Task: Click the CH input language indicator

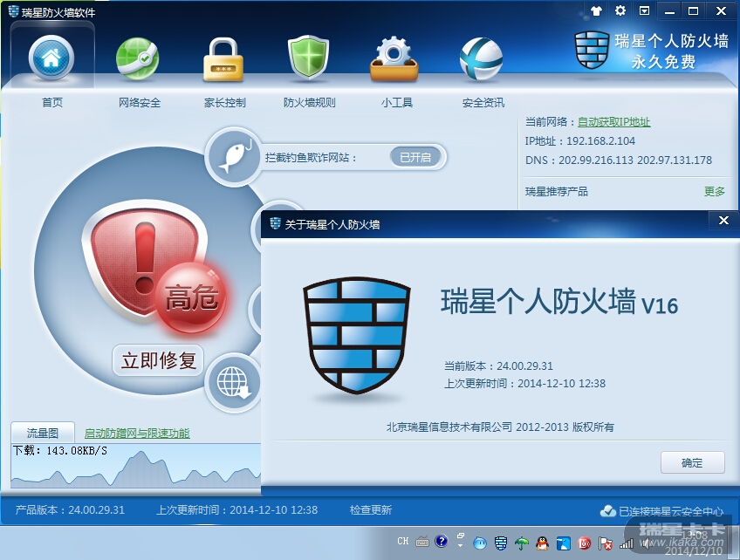Action: click(x=402, y=541)
